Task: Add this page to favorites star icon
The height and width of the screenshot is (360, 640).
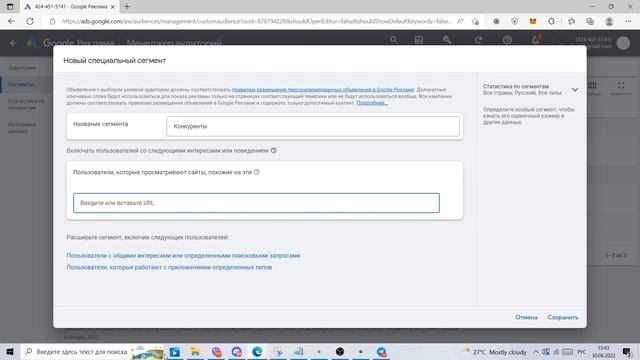Action: [475, 21]
